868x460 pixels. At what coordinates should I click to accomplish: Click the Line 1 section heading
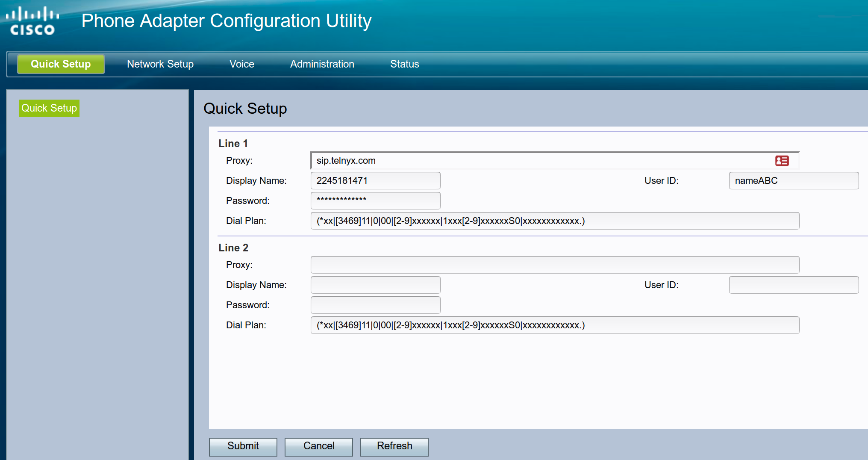[233, 144]
